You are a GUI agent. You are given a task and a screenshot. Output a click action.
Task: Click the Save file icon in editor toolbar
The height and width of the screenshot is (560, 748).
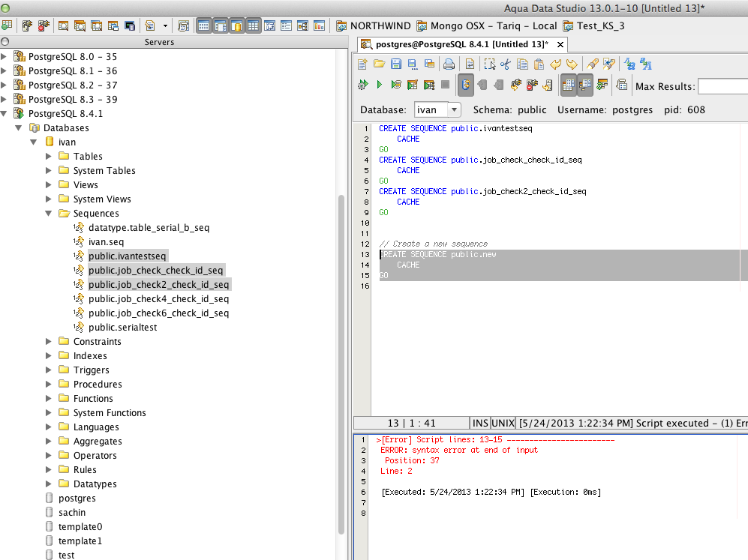pos(395,64)
